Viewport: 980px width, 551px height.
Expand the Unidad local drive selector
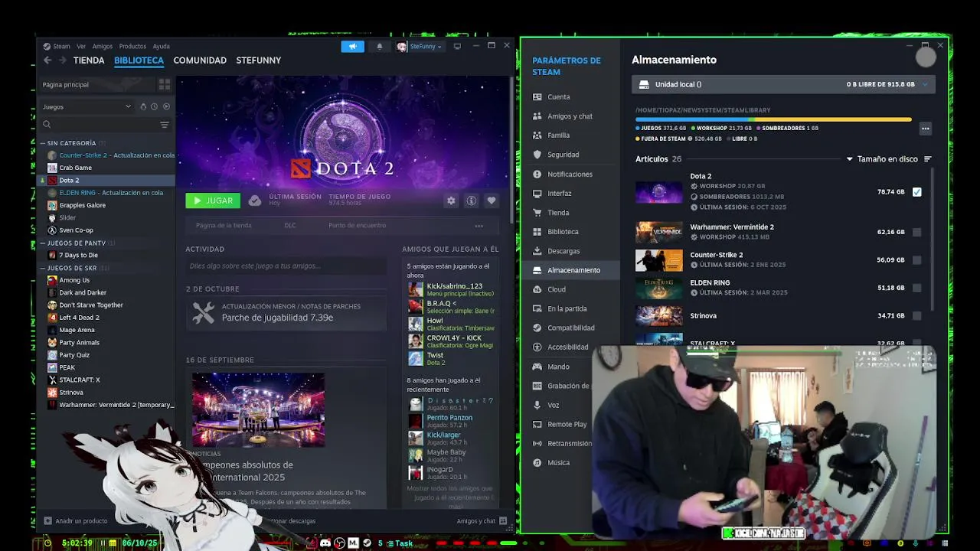782,84
